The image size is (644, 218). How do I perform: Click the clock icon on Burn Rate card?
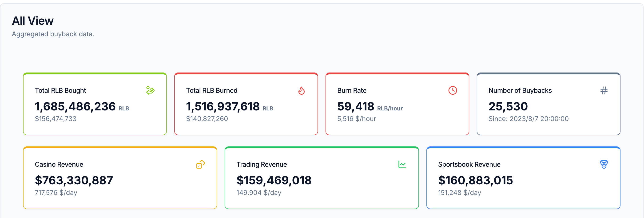pos(453,90)
